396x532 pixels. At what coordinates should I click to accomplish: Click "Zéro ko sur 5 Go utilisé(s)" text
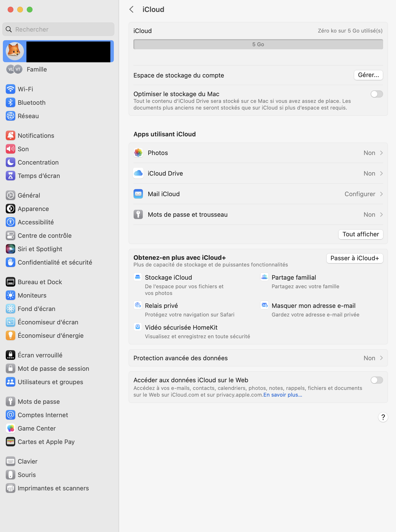(350, 31)
